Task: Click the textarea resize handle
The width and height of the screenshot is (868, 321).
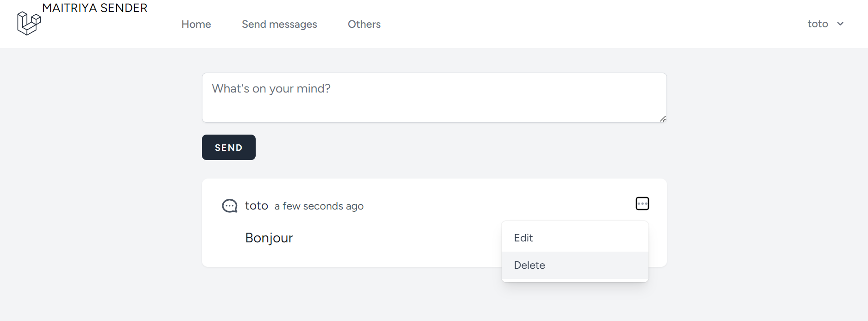Action: point(663,119)
